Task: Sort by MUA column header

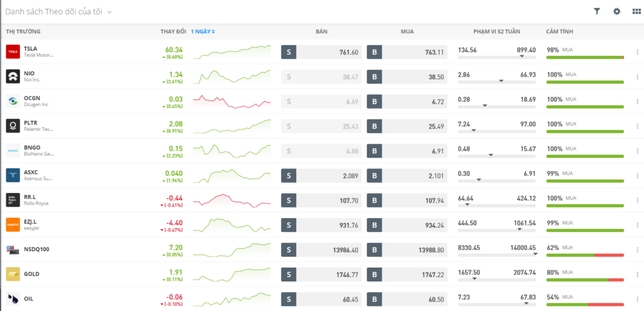Action: pos(407,31)
